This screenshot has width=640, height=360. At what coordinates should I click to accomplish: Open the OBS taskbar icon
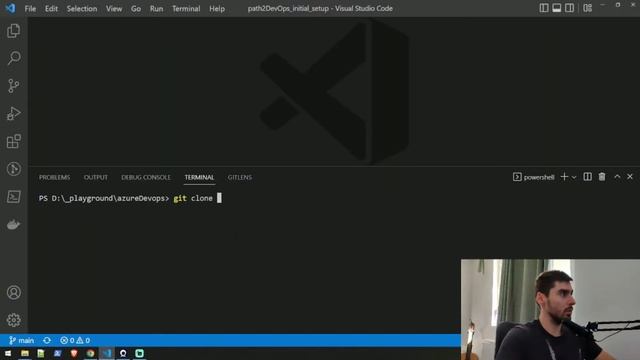point(123,353)
